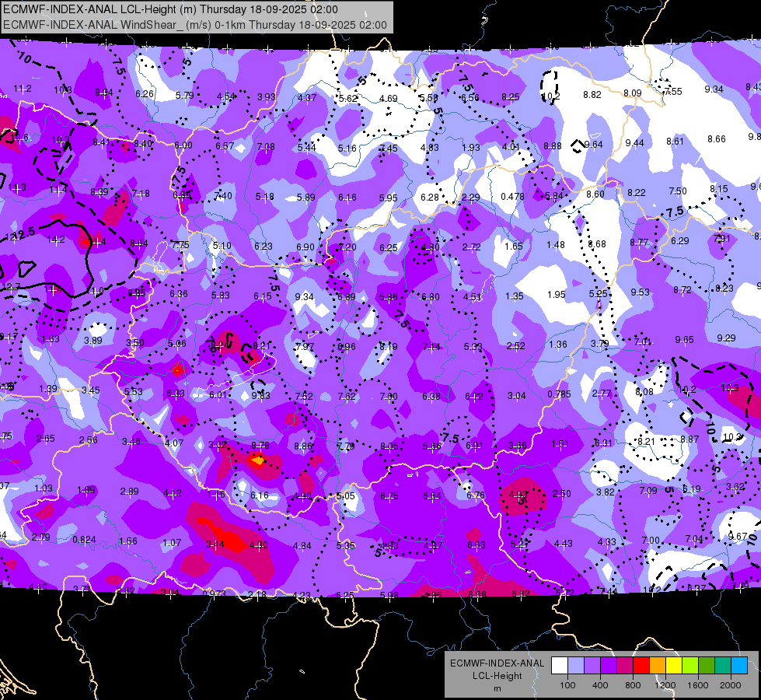This screenshot has height=700, width=761.
Task: Click the wind shear value 3.82
Action: 606,492
